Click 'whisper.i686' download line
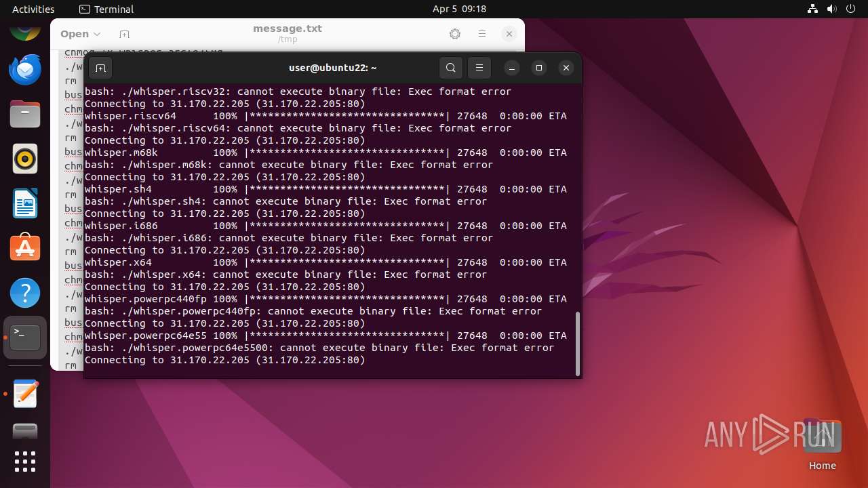Image resolution: width=868 pixels, height=488 pixels. coord(325,226)
